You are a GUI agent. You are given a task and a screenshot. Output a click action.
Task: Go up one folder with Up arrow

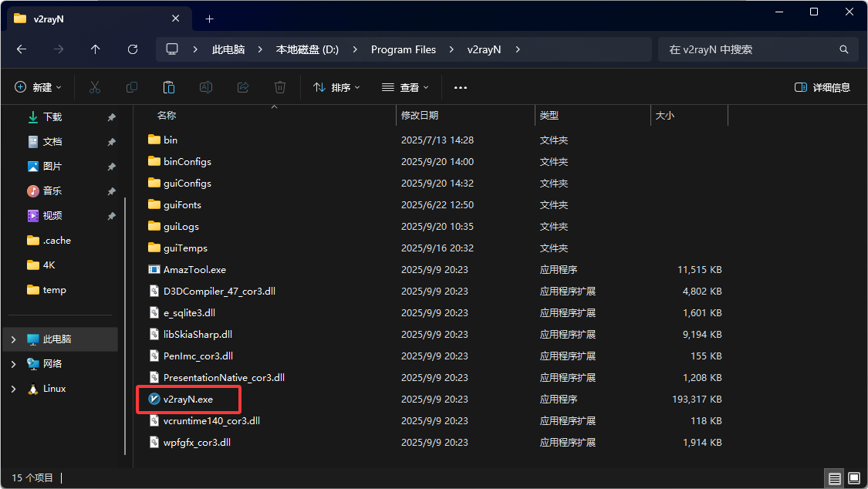96,49
